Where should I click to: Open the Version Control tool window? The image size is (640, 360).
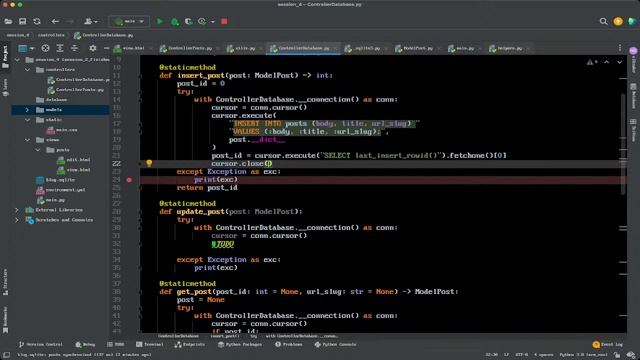[41, 344]
